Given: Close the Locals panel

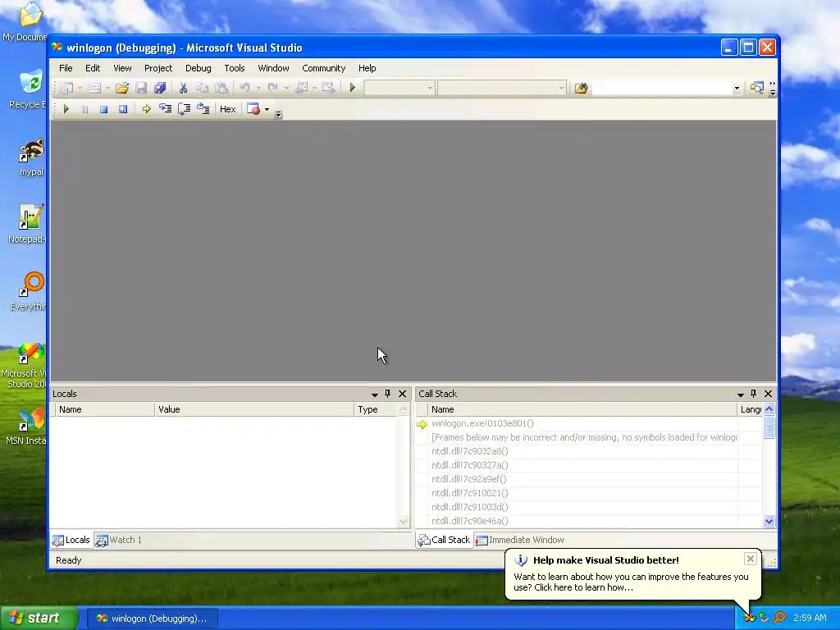Looking at the screenshot, I should pos(402,394).
